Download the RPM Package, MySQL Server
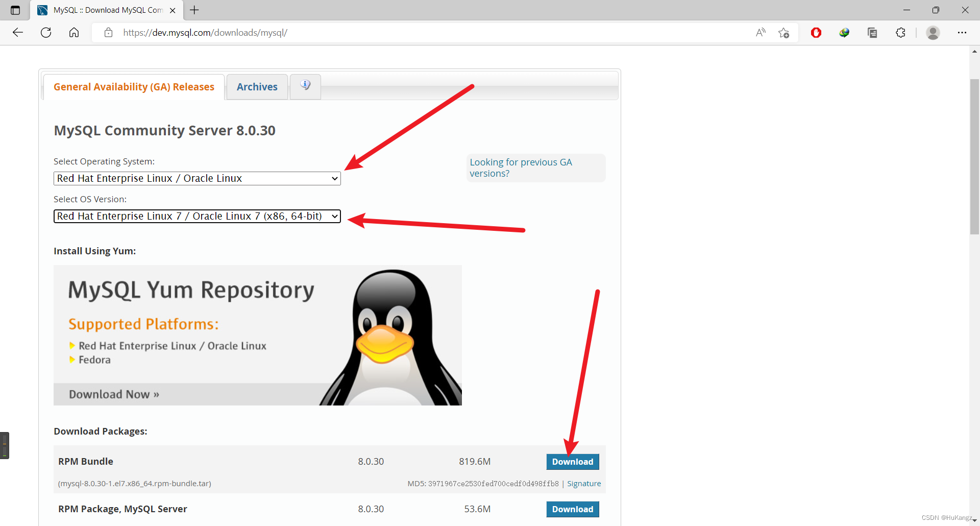Viewport: 980px width, 526px height. pos(573,509)
